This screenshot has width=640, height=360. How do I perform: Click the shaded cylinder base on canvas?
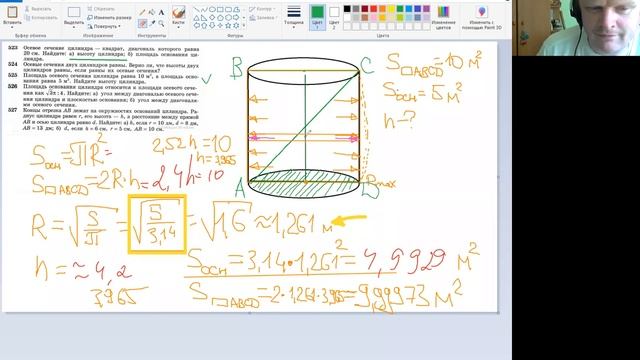(304, 184)
